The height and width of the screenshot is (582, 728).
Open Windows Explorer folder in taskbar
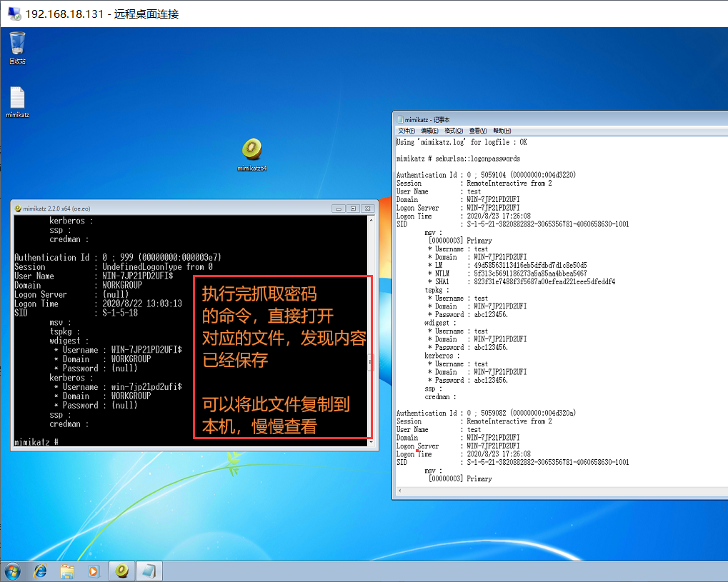click(x=67, y=571)
